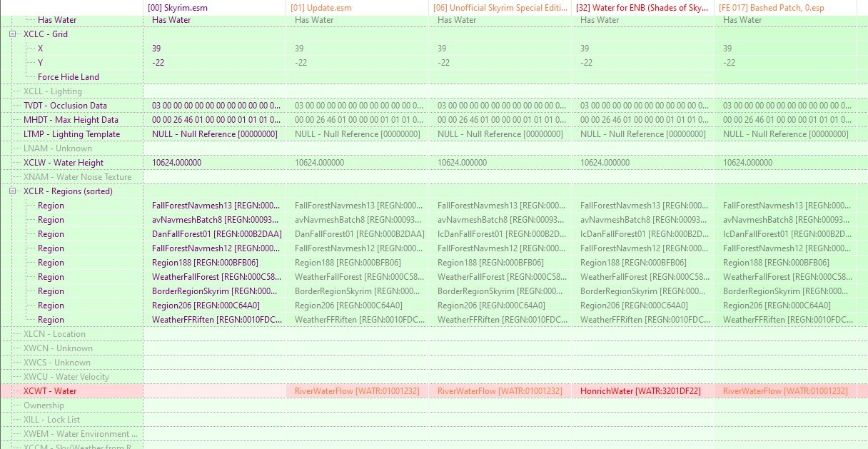
Task: Click FallForestNavmesh13 in Skyrim.esm column
Action: (216, 206)
